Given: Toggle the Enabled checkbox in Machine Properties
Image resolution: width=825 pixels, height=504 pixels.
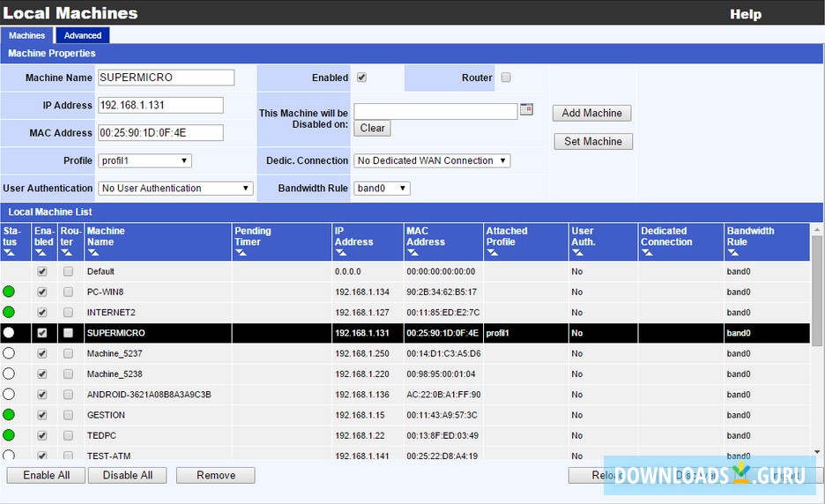Looking at the screenshot, I should click(x=361, y=78).
